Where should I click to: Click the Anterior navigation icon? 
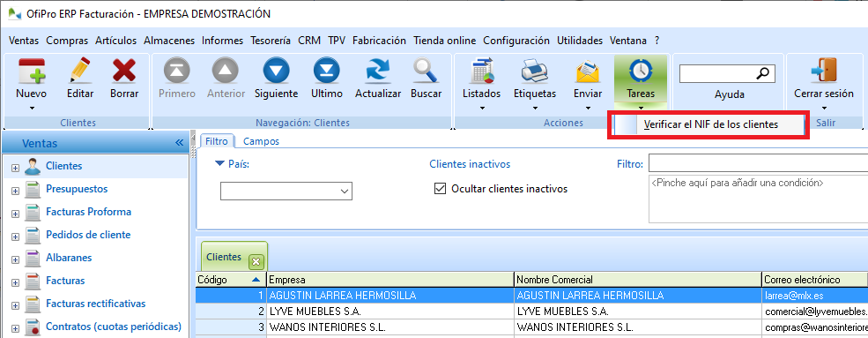point(226,71)
